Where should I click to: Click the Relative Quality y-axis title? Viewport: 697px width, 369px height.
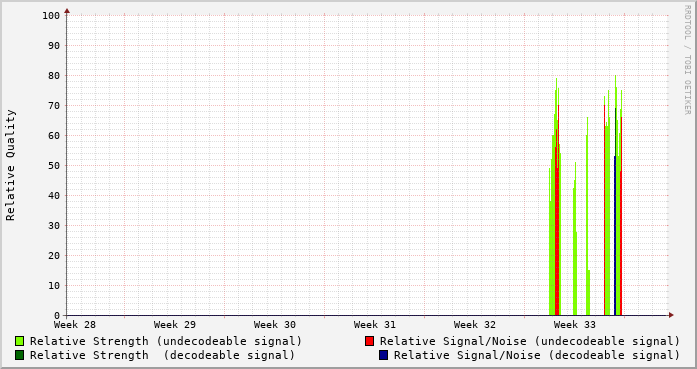[x=10, y=165]
